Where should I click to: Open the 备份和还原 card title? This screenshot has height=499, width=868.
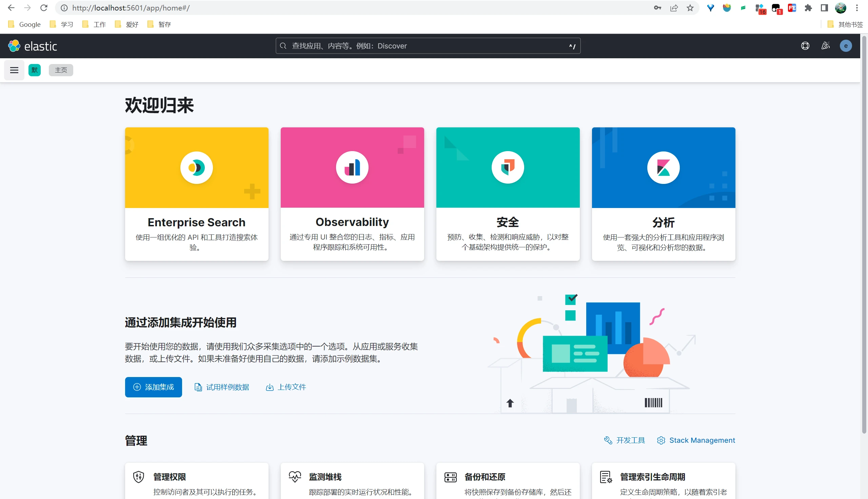point(485,477)
